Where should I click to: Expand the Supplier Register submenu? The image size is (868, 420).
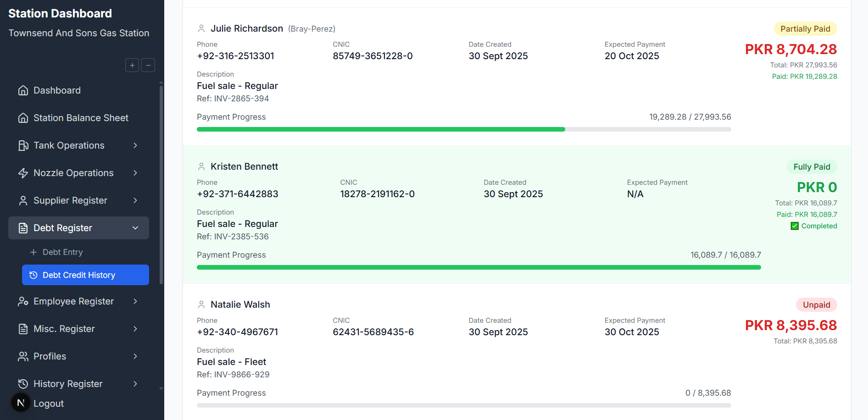coord(135,200)
